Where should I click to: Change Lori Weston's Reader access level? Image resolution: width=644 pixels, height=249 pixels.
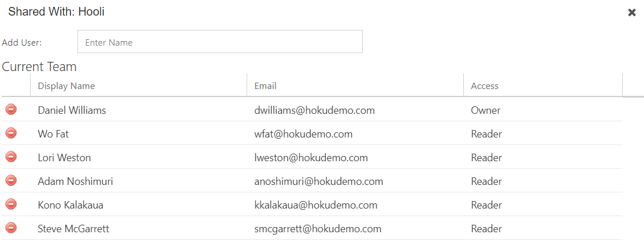pyautogui.click(x=486, y=158)
